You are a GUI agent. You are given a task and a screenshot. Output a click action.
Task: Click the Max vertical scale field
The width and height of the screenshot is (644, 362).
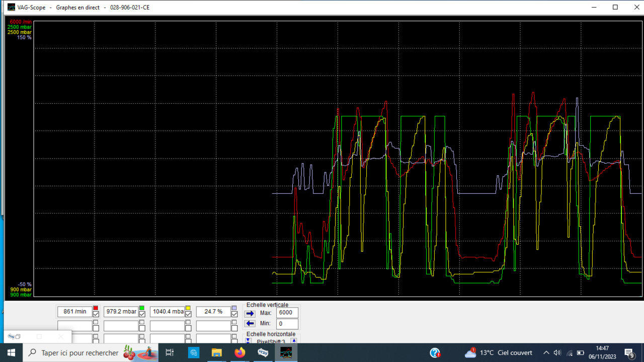pyautogui.click(x=287, y=313)
